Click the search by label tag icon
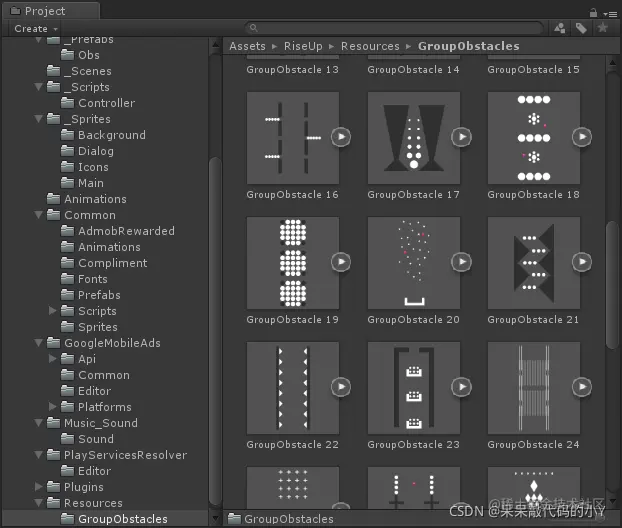 581,28
